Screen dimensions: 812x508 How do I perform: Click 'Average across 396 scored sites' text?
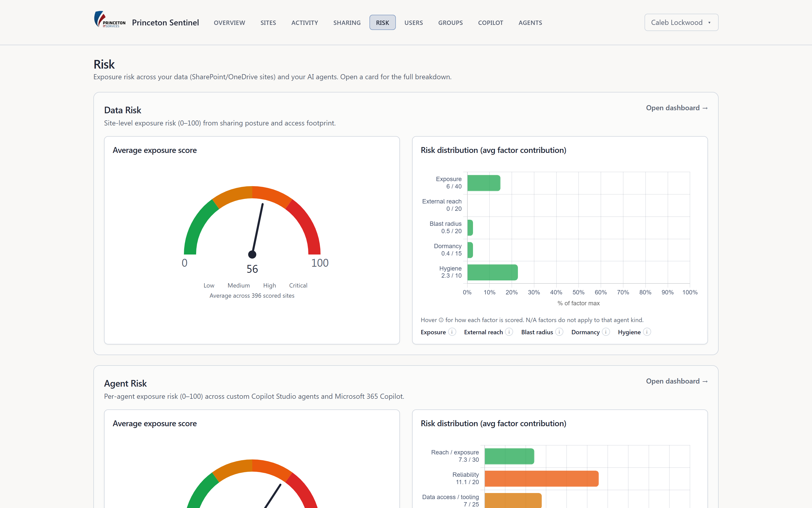pyautogui.click(x=252, y=296)
